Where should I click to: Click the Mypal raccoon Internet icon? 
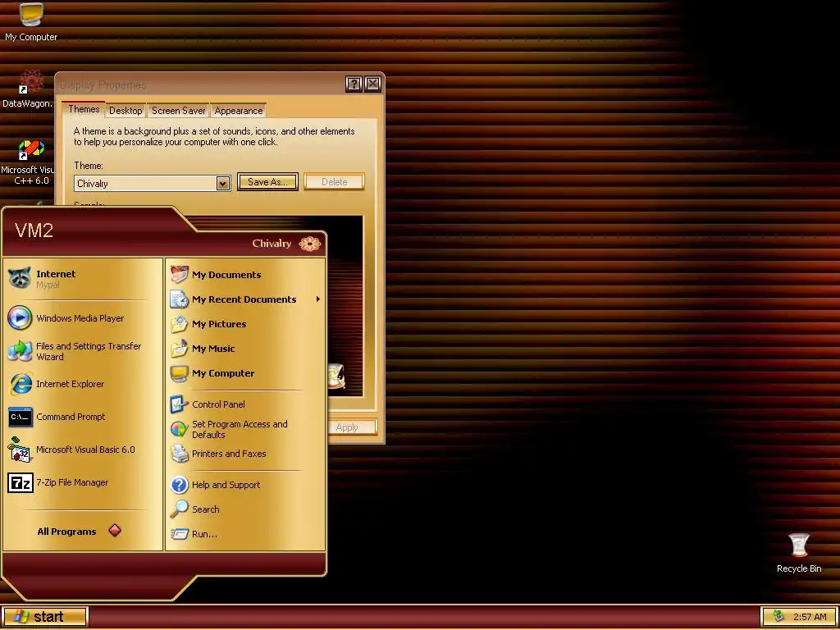click(20, 279)
